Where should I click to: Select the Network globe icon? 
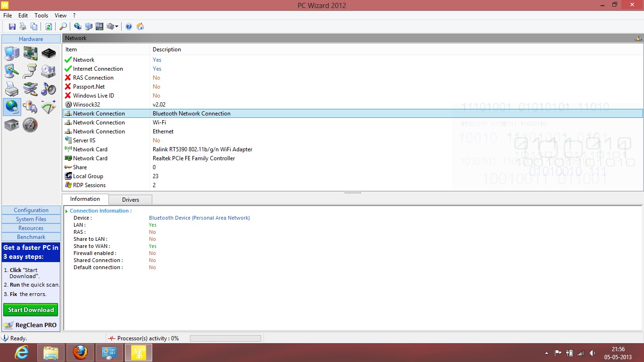pos(12,107)
